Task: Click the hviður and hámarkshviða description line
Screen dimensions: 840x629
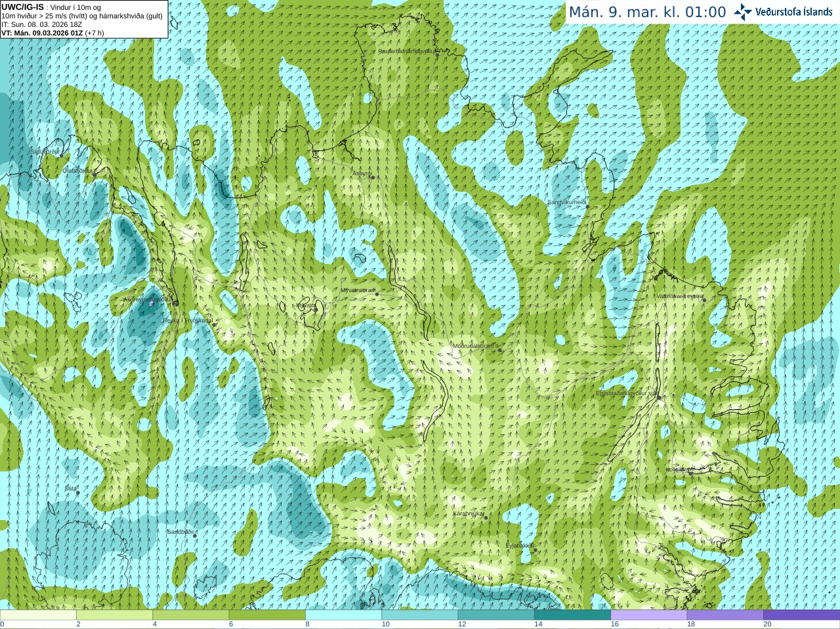Action: 82,16
